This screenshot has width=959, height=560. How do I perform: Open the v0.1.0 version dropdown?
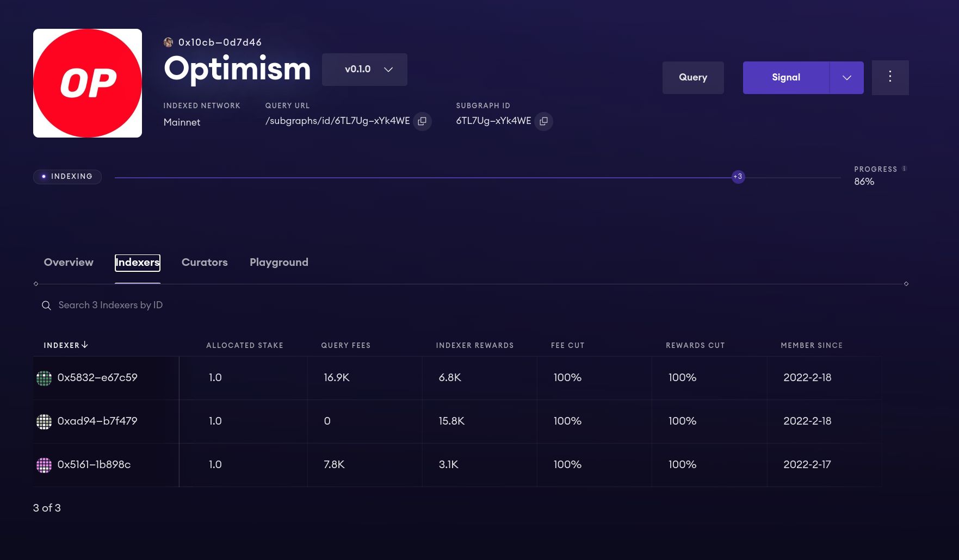click(x=364, y=69)
